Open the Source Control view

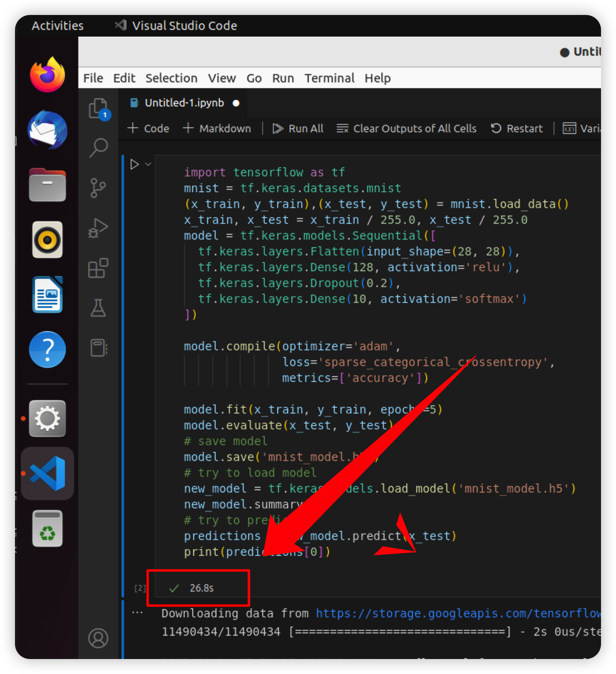[x=98, y=188]
